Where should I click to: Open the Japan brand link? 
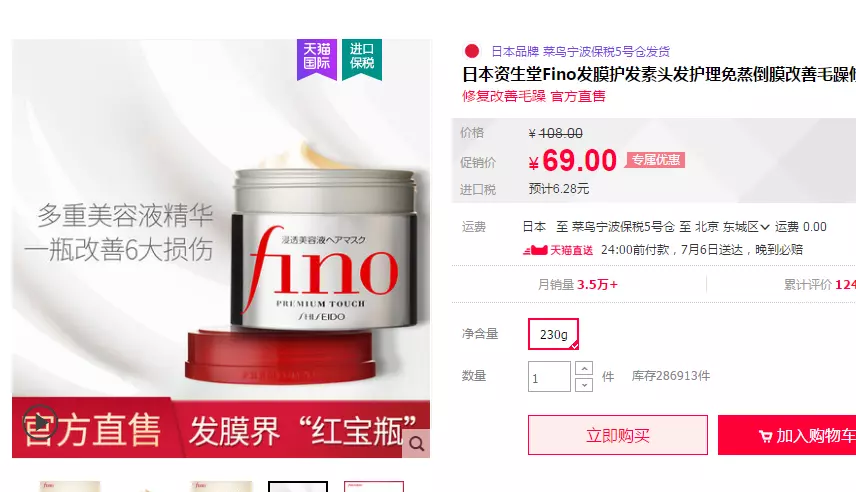pos(515,52)
